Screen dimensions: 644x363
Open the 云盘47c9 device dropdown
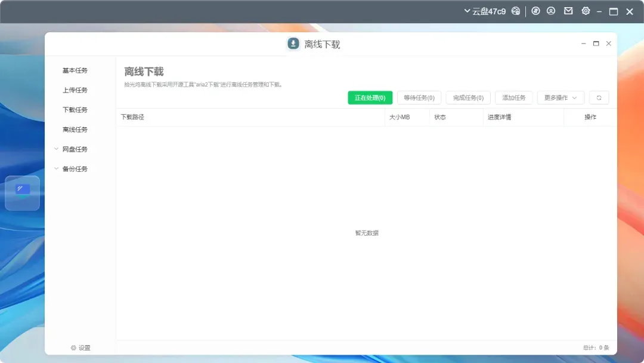pyautogui.click(x=485, y=11)
